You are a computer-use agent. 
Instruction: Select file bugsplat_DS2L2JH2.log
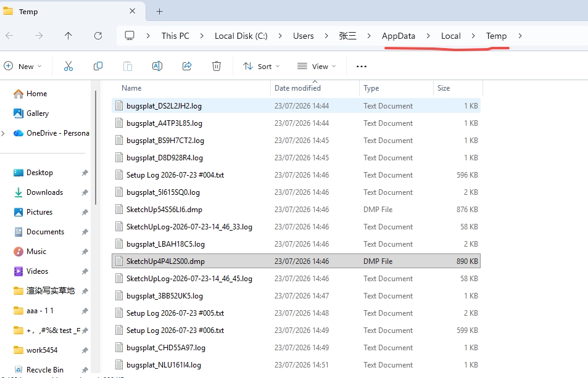click(296, 105)
